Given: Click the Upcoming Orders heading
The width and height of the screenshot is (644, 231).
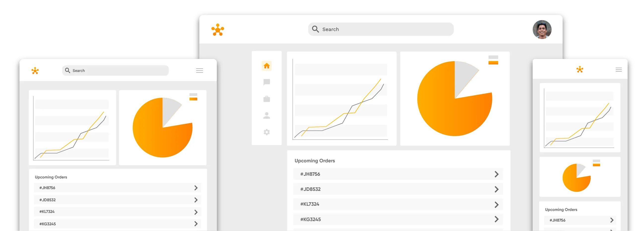Looking at the screenshot, I should point(315,161).
